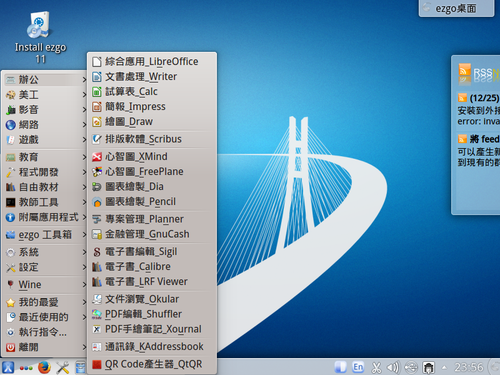Open the Wine menu item
This screenshot has width=500, height=375.
[x=45, y=285]
